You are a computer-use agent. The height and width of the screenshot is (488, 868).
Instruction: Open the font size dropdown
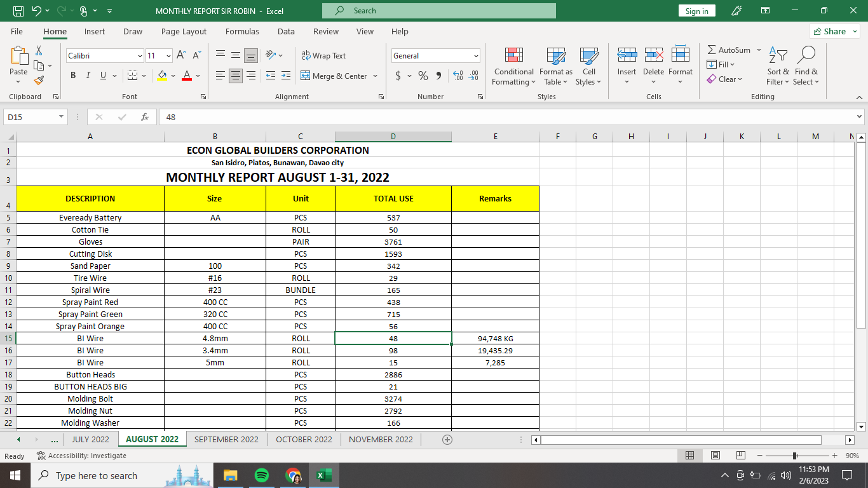(x=168, y=56)
